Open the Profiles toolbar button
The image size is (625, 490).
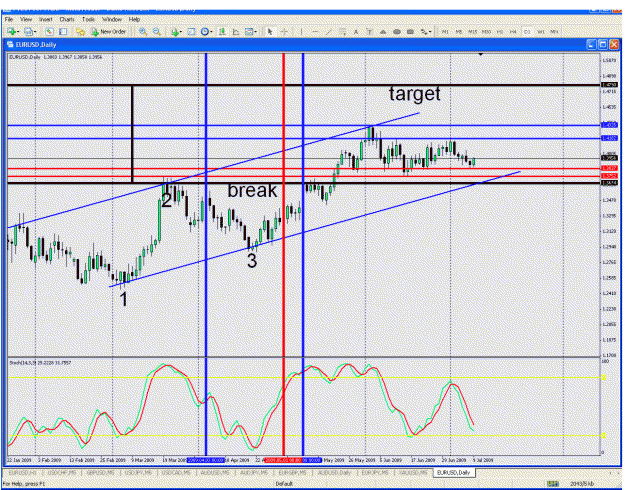coord(27,31)
